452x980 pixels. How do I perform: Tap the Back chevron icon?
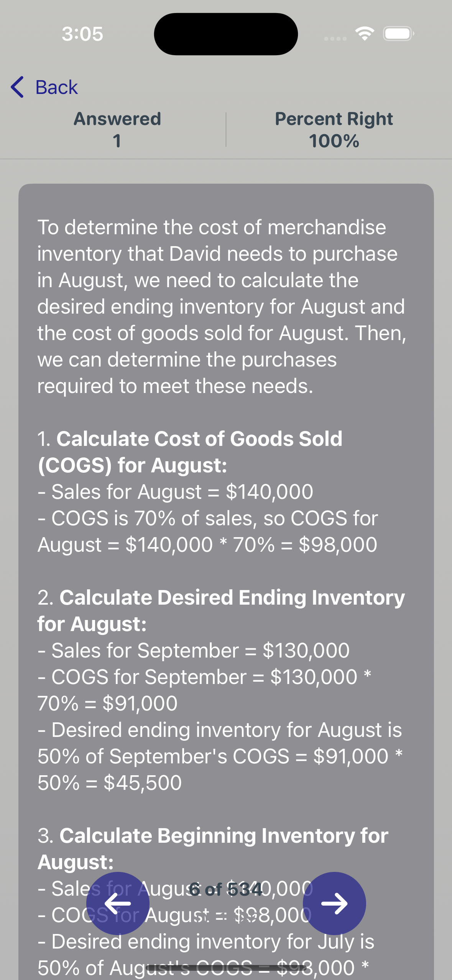pos(18,87)
